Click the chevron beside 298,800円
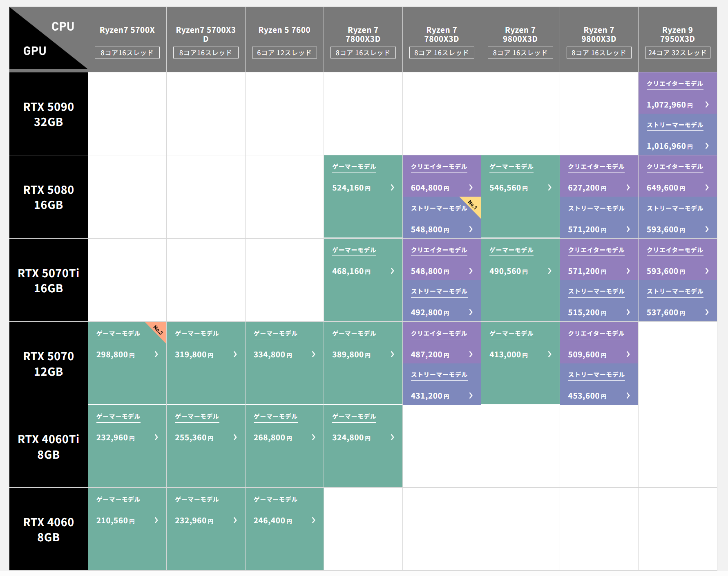This screenshot has height=576, width=728. click(156, 354)
